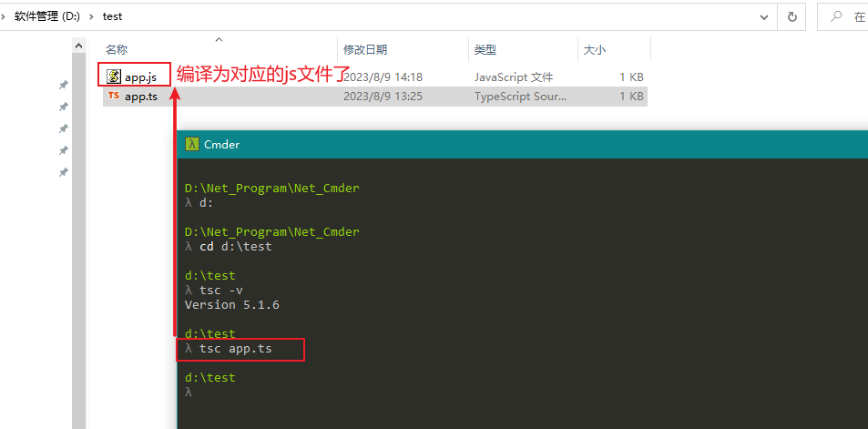Expand the chevron before test breadcrumb
Viewport: 868px width, 429px height.
(x=91, y=16)
